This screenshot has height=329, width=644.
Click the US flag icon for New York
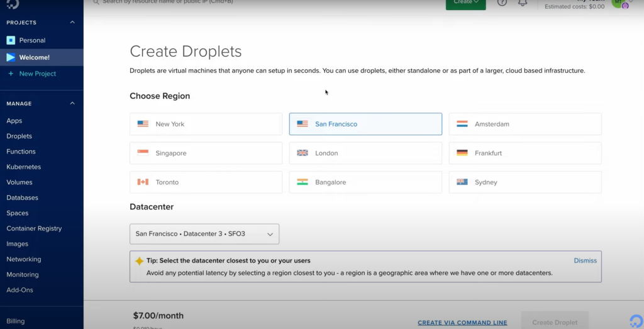coord(143,124)
